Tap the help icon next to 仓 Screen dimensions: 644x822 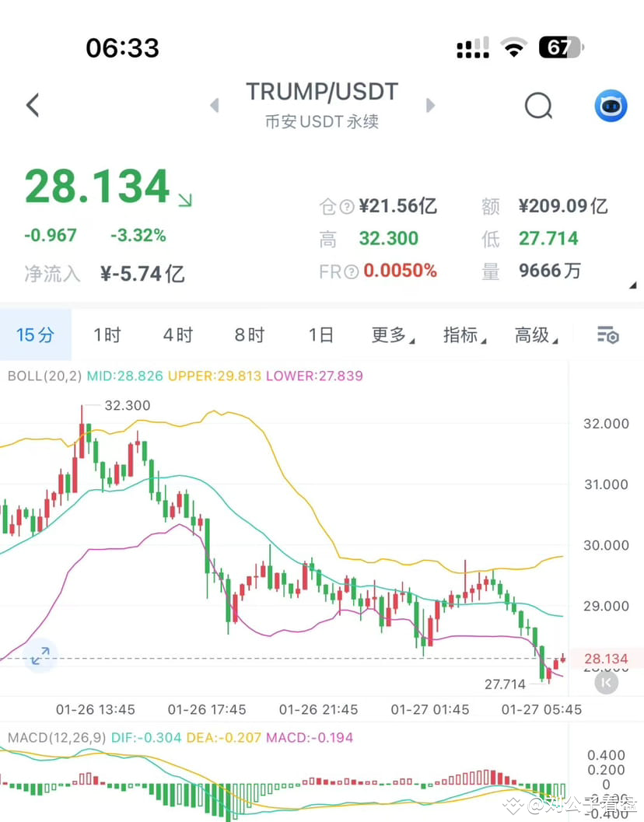(x=347, y=207)
